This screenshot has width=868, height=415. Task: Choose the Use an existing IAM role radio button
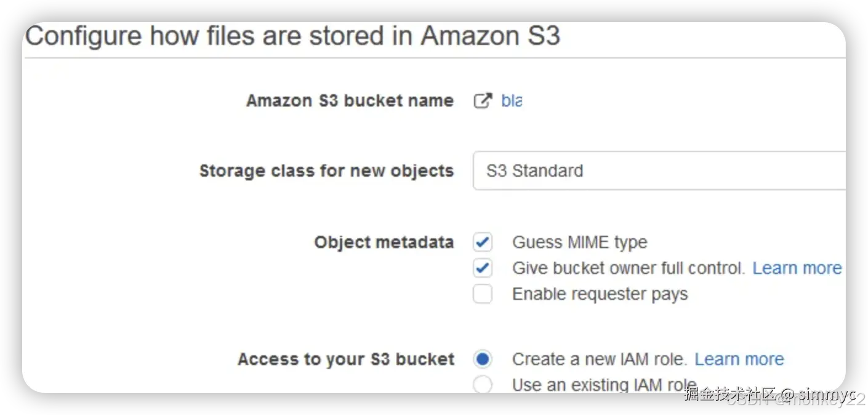tap(483, 385)
